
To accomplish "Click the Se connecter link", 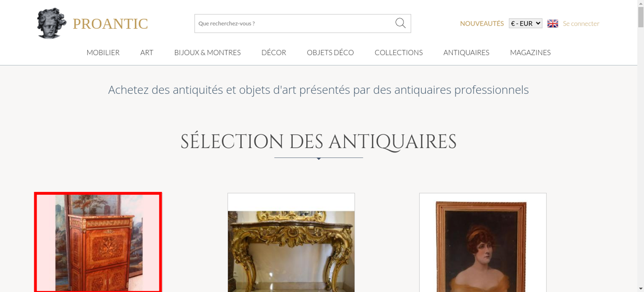I will tap(581, 23).
